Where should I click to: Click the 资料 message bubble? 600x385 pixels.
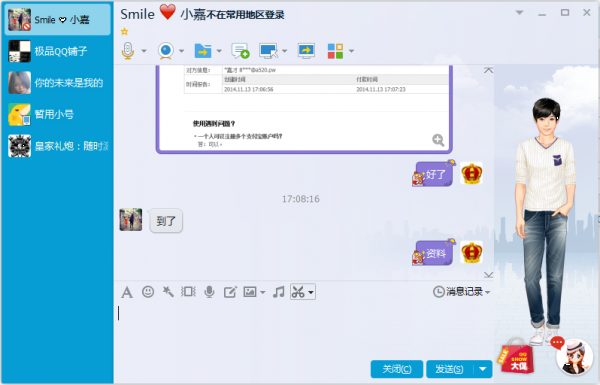point(434,253)
